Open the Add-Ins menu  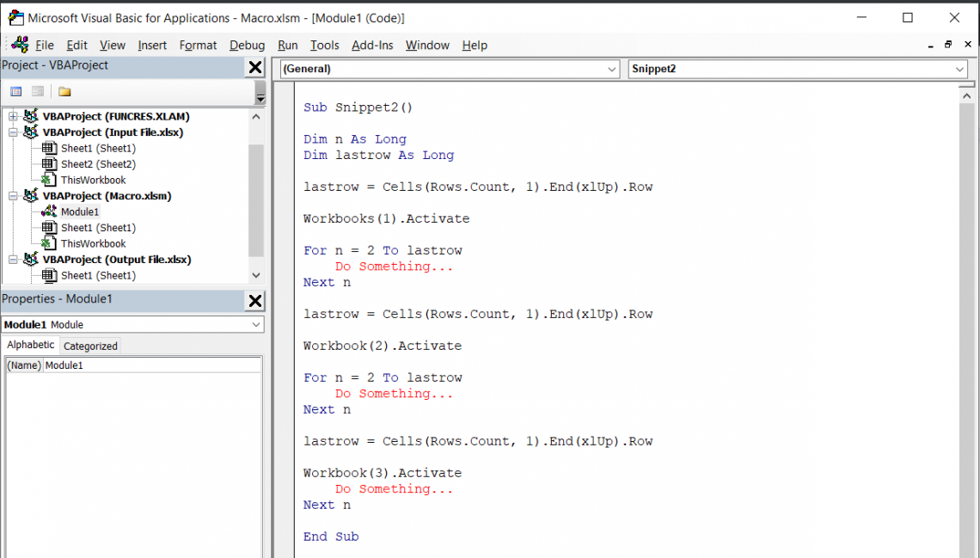(x=372, y=45)
